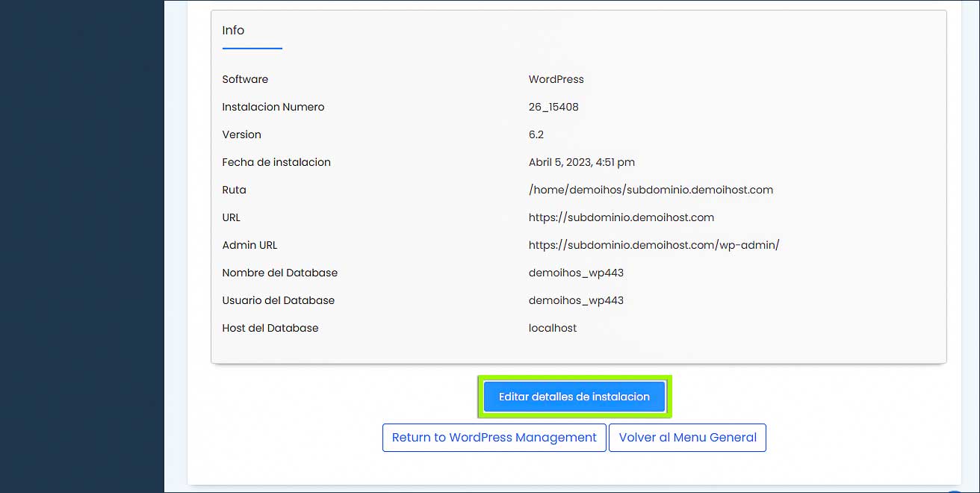The image size is (980, 493).
Task: Click the Usuario del Database value demoihos_wp443
Action: (575, 300)
